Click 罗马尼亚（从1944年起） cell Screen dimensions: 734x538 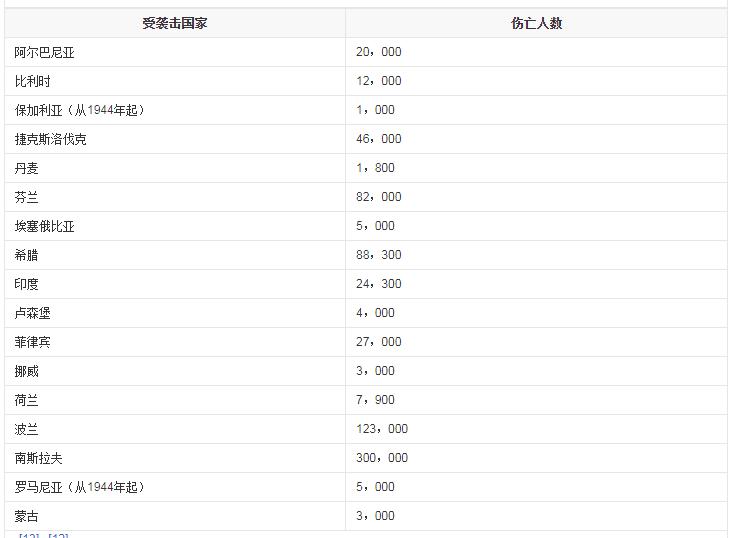(175, 487)
